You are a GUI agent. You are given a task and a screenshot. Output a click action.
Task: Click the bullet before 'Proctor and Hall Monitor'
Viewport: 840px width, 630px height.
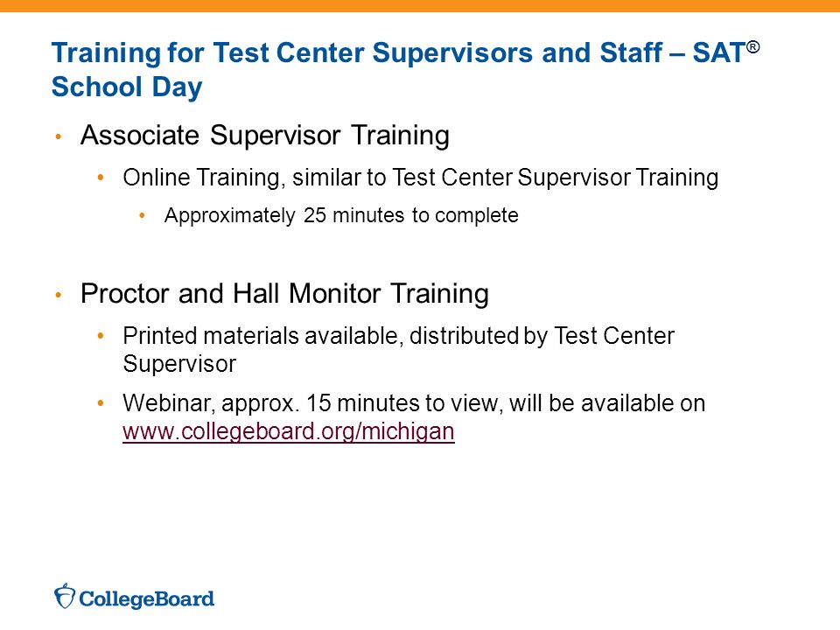point(59,295)
